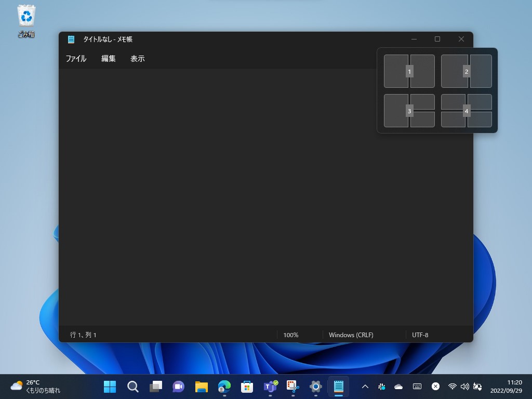
Task: Snap Notepad to the right zone of layout 2
Action: [x=480, y=71]
